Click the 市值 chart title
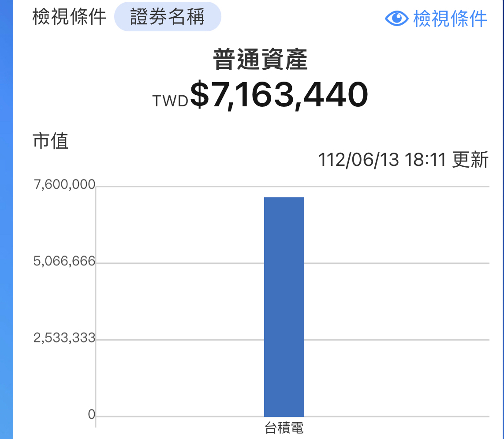Viewport: 504px width, 439px height. point(51,141)
